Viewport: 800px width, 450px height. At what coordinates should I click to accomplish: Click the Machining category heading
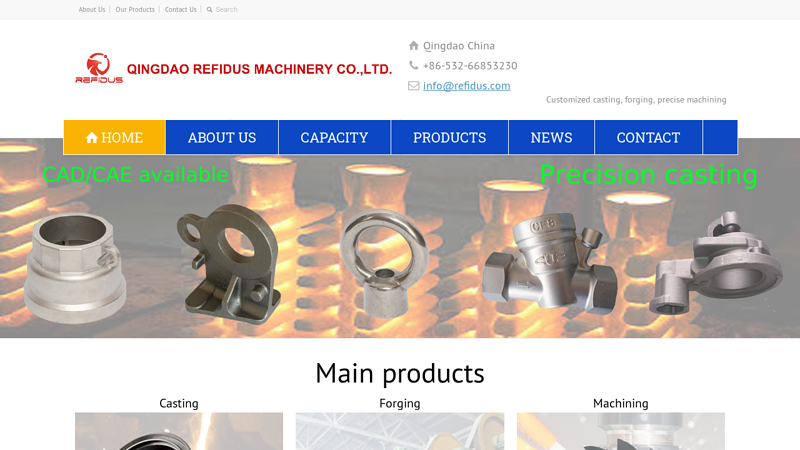tap(620, 403)
